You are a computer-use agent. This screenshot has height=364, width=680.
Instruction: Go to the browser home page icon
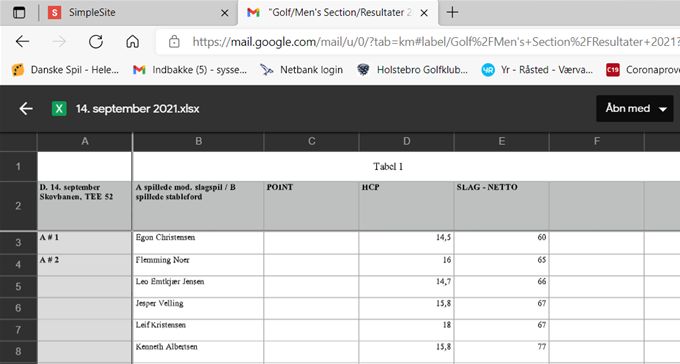[x=132, y=42]
